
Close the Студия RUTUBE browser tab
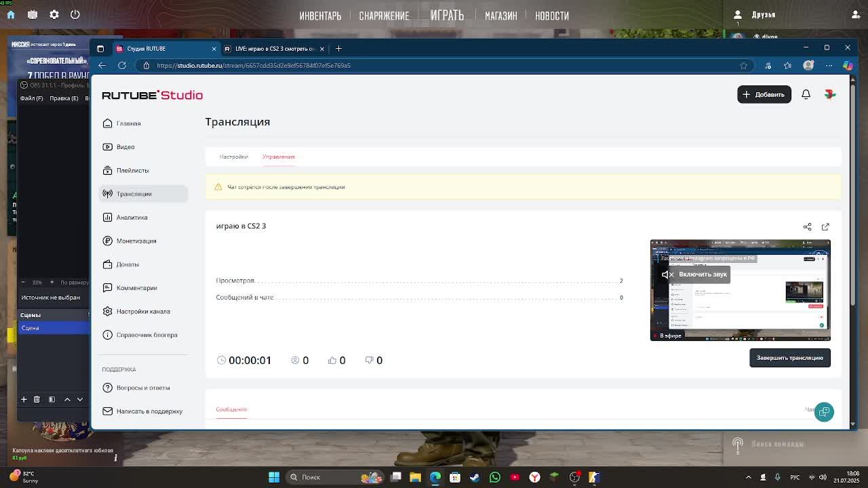pos(214,49)
